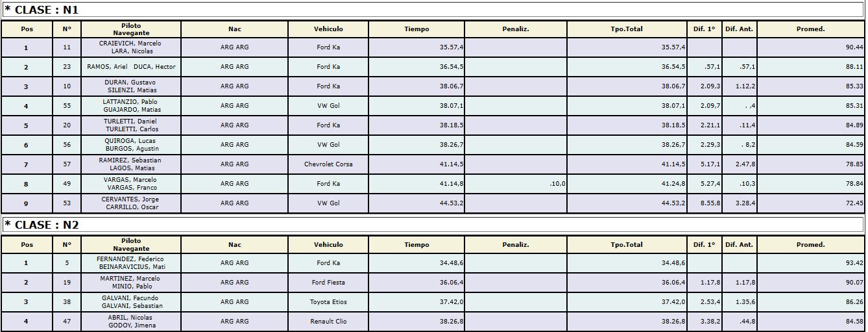Select car number 56 cell

[67, 145]
